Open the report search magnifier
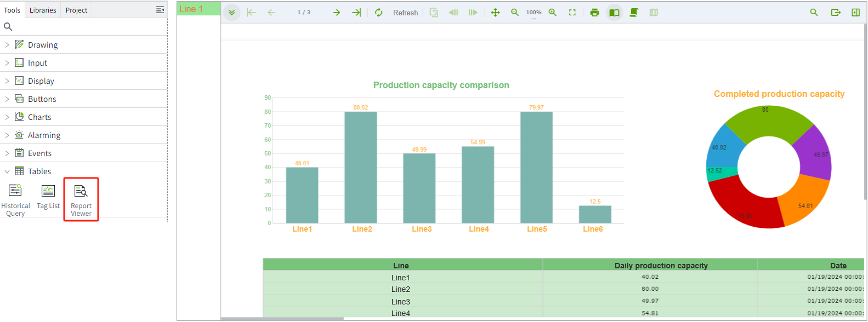 pos(814,13)
